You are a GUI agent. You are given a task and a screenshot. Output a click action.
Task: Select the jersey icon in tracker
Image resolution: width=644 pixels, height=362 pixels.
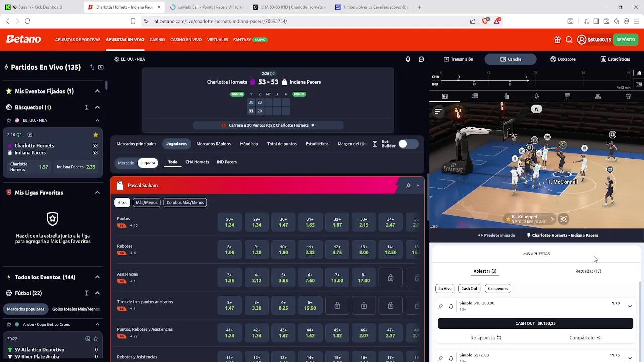pos(628,96)
